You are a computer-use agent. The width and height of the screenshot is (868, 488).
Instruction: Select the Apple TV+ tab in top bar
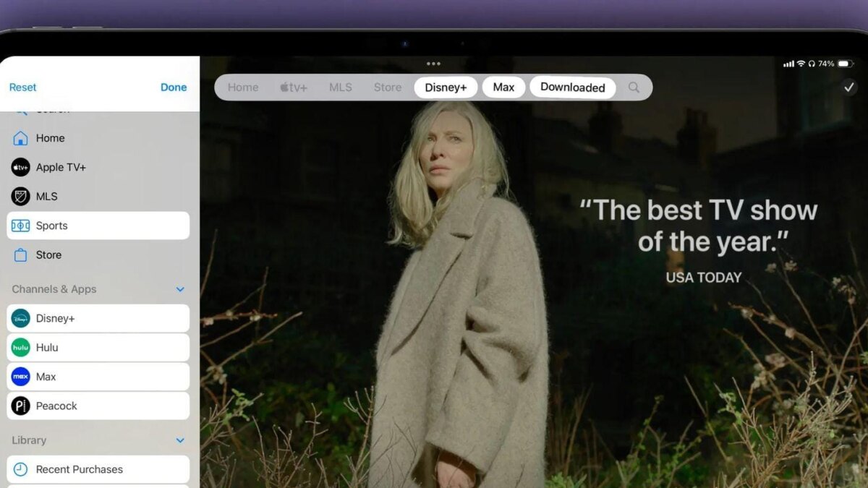tap(294, 87)
